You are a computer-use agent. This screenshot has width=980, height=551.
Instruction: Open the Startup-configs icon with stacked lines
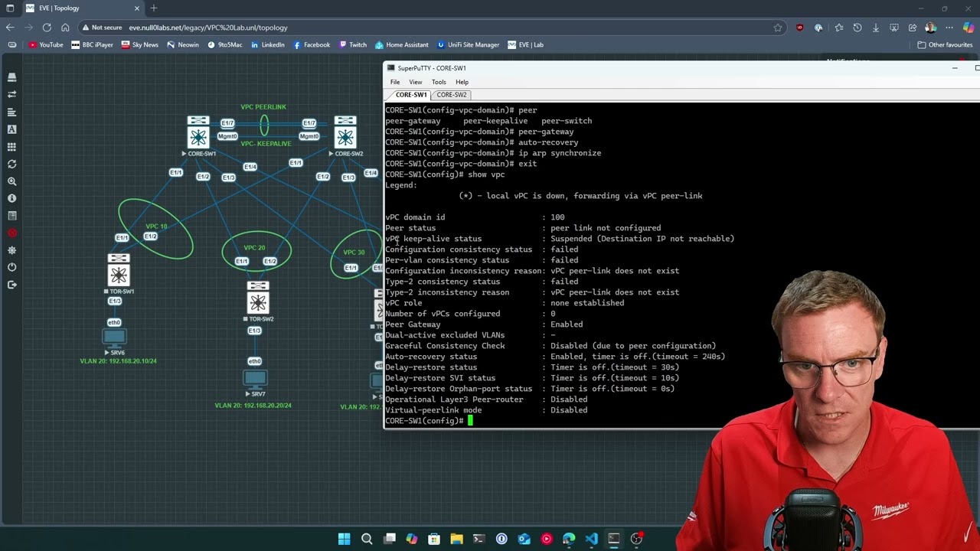coord(11,112)
